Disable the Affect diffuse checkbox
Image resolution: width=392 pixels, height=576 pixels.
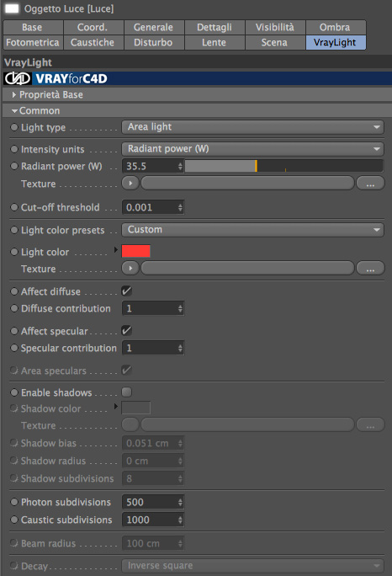[x=127, y=291]
